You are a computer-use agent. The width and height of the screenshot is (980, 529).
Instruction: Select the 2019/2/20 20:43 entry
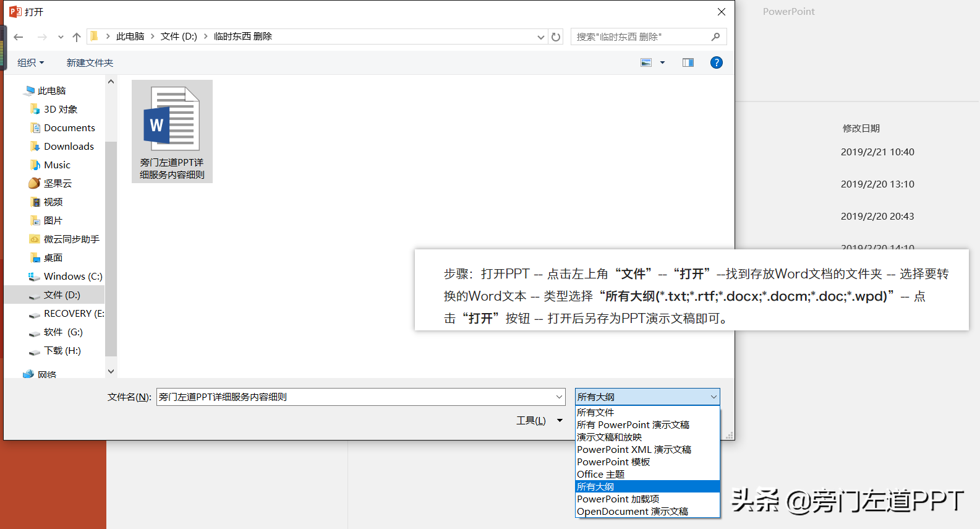click(x=877, y=216)
